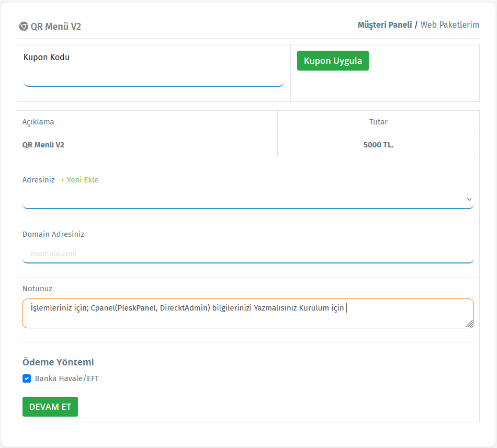The height and width of the screenshot is (448, 497).
Task: Click the Açıklama column header
Action: (38, 122)
